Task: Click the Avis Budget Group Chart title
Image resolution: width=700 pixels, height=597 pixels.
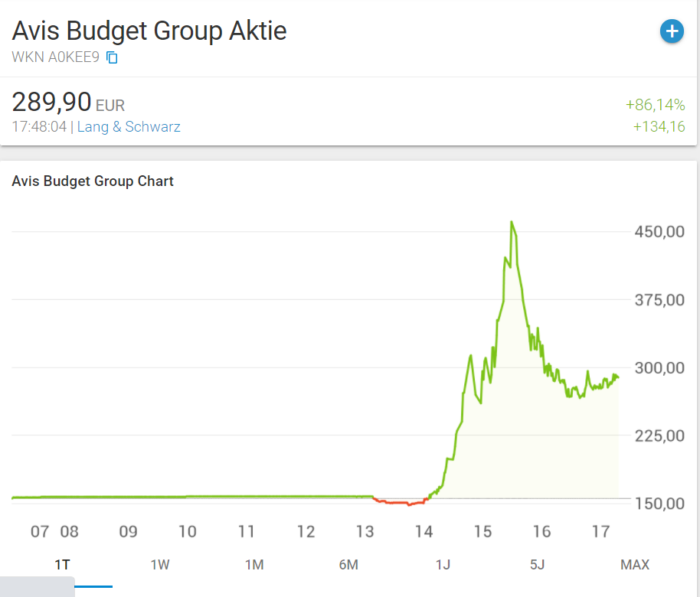Action: pyautogui.click(x=93, y=181)
